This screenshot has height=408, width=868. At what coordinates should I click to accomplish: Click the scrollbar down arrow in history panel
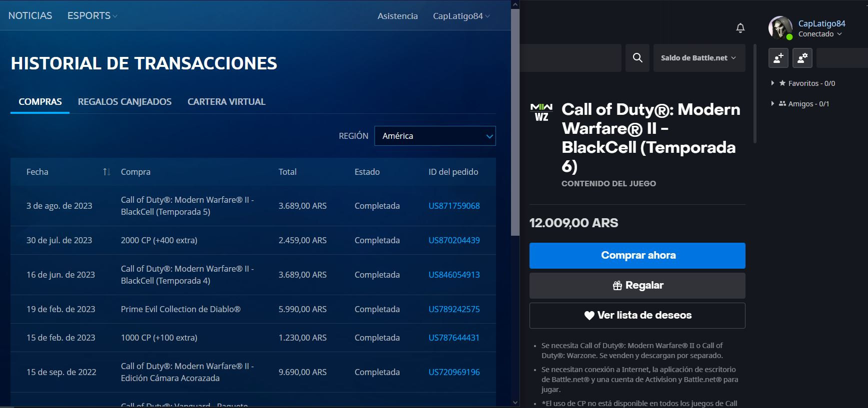click(515, 403)
